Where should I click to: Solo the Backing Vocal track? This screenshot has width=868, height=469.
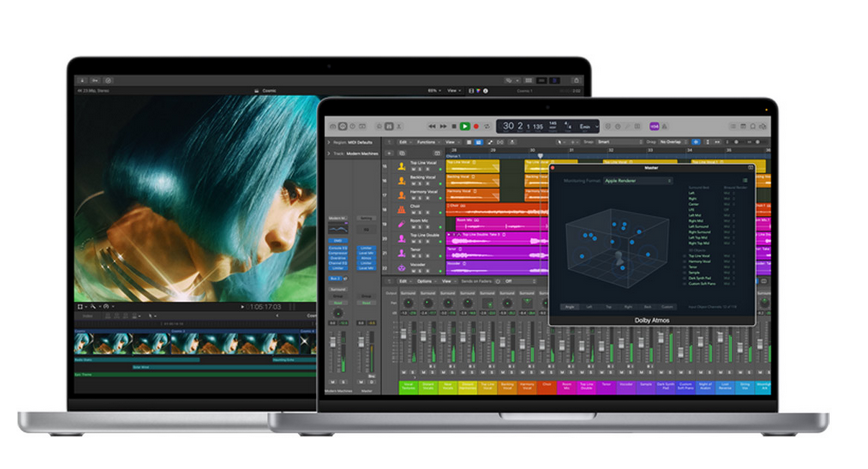click(x=420, y=183)
